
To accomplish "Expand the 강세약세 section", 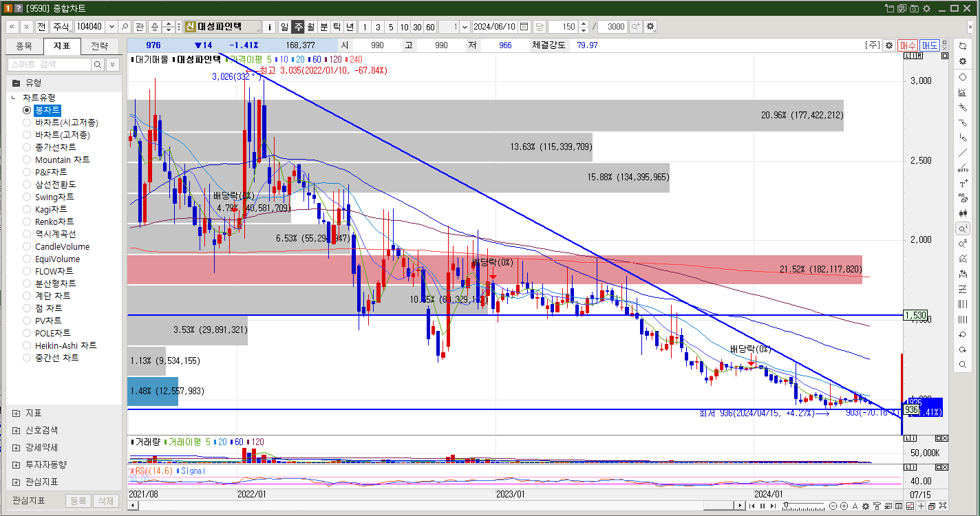I will 16,447.
